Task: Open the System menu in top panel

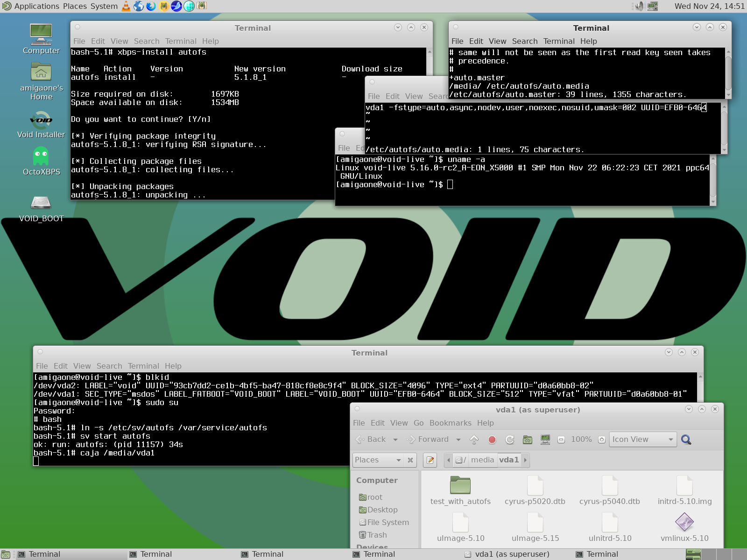Action: click(104, 6)
